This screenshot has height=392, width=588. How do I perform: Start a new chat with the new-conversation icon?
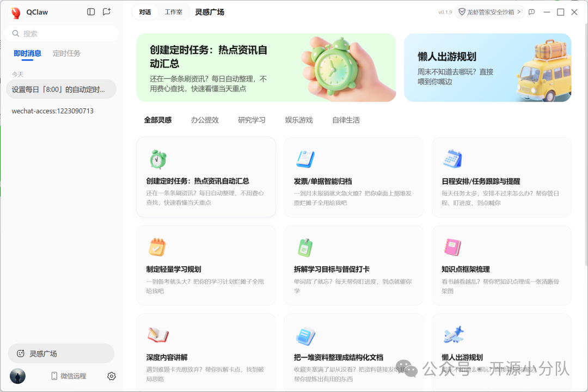tap(107, 11)
